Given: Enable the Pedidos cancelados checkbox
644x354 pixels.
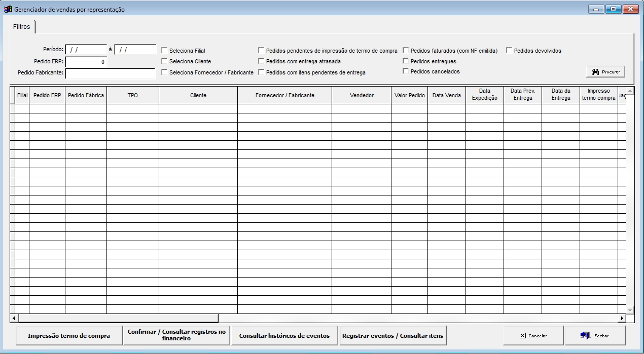Looking at the screenshot, I should 406,71.
